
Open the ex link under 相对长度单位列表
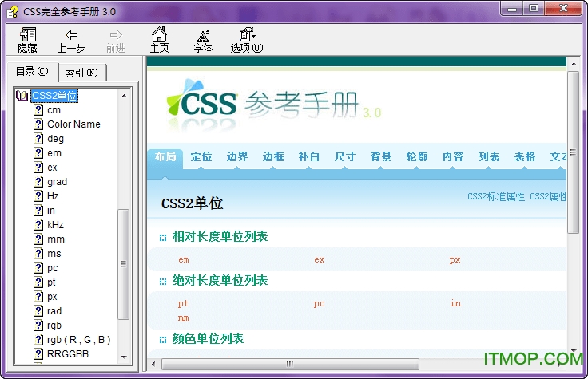(320, 259)
